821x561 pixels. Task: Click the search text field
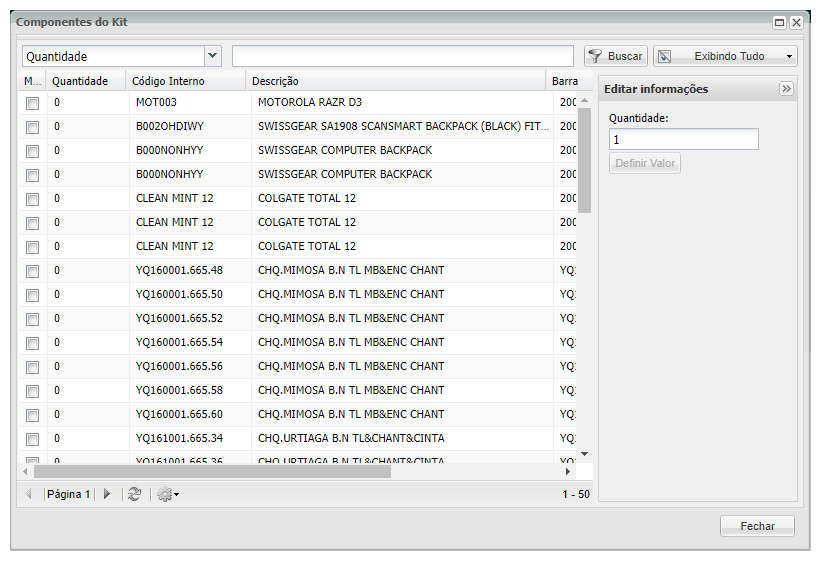[403, 56]
